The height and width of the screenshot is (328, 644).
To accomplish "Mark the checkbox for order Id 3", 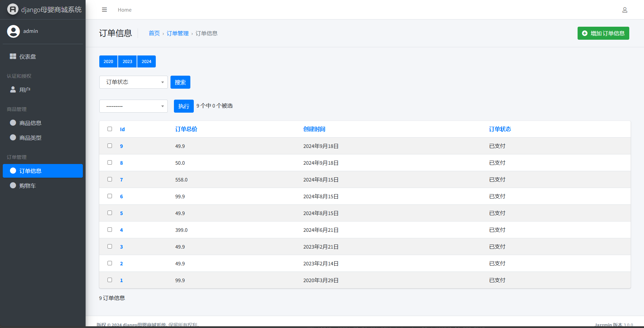I will pos(110,246).
